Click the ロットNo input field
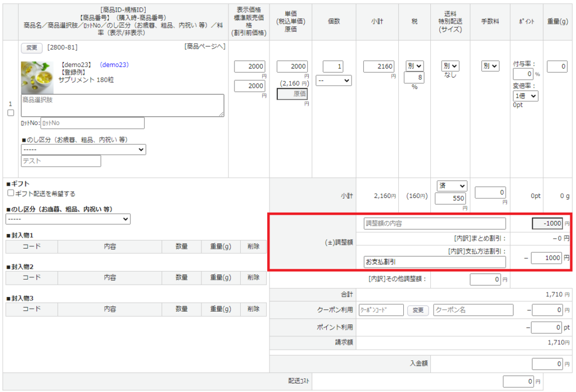This screenshot has height=392, width=576. pos(92,123)
